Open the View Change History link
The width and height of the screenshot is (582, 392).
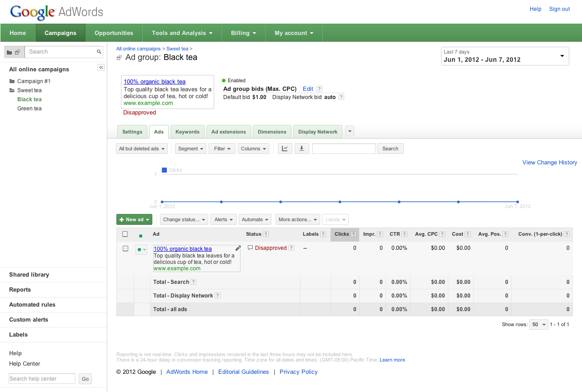click(x=550, y=163)
